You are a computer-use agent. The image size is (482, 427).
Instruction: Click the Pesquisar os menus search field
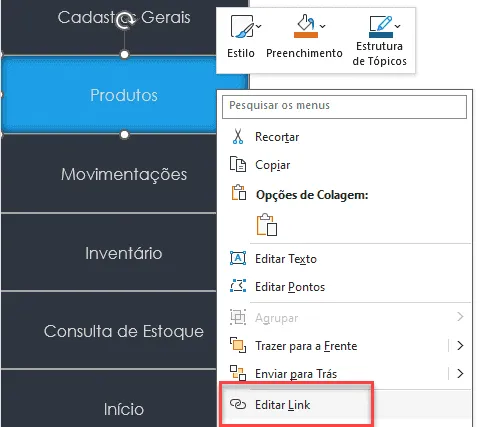344,107
